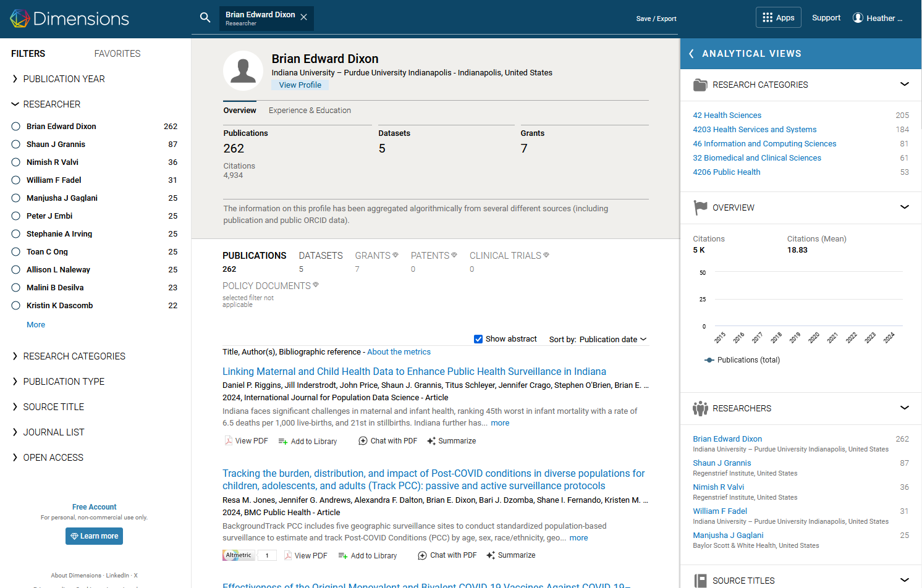The image size is (922, 588).
Task: Expand the Source Title filter
Action: (x=48, y=407)
